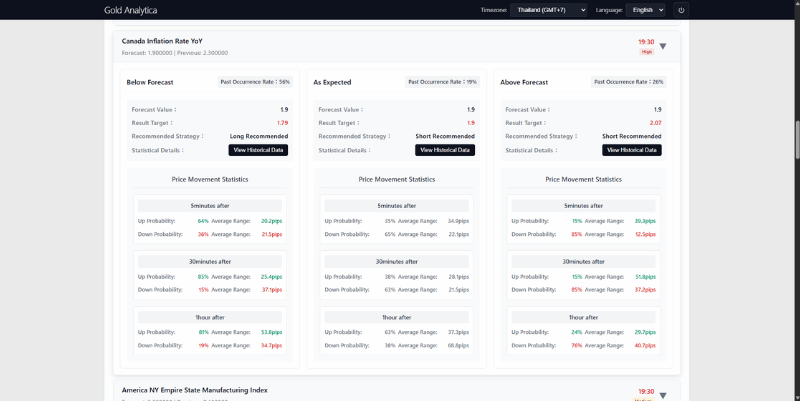View Historical Data for Above Forecast
Image resolution: width=800 pixels, height=401 pixels.
(632, 150)
